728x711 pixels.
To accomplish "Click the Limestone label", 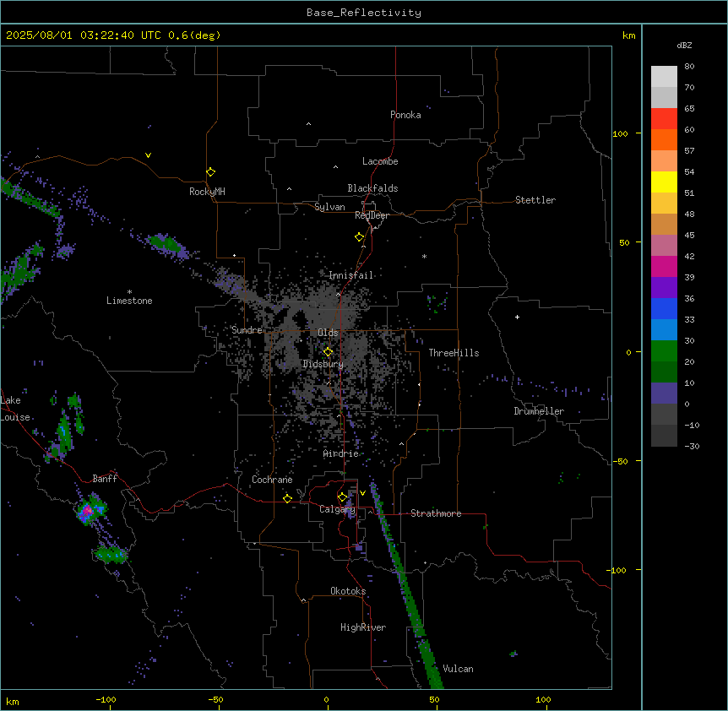I will pos(129,301).
